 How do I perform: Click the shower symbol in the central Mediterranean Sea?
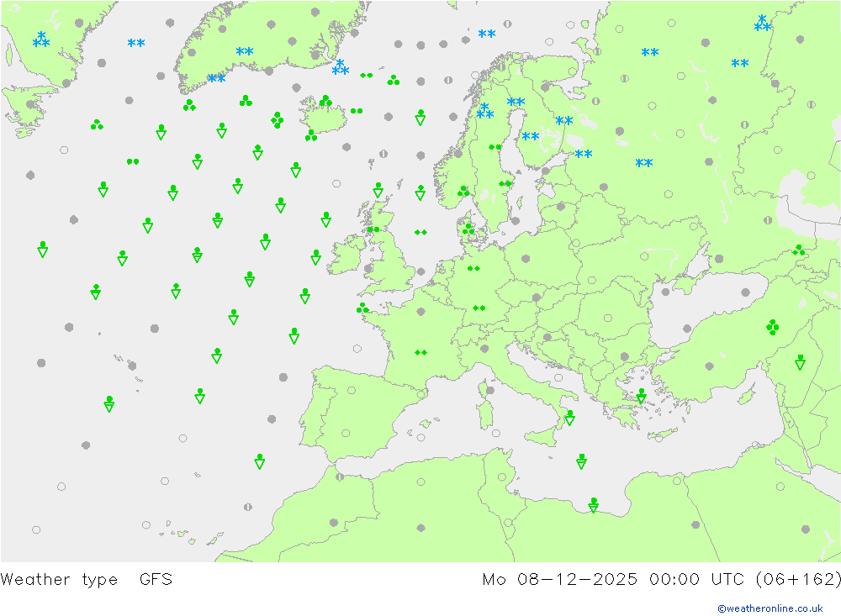[x=581, y=461]
